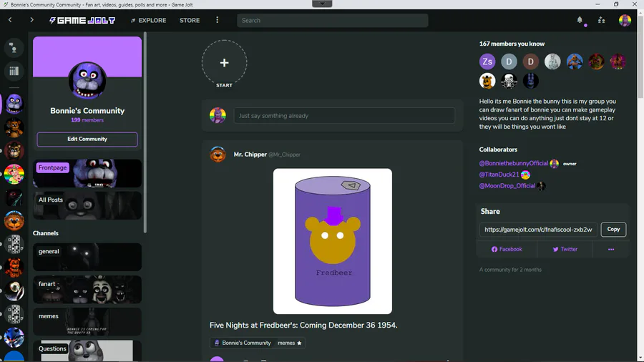Open Mr. Chipper's profile name
The width and height of the screenshot is (644, 362).
(x=250, y=155)
